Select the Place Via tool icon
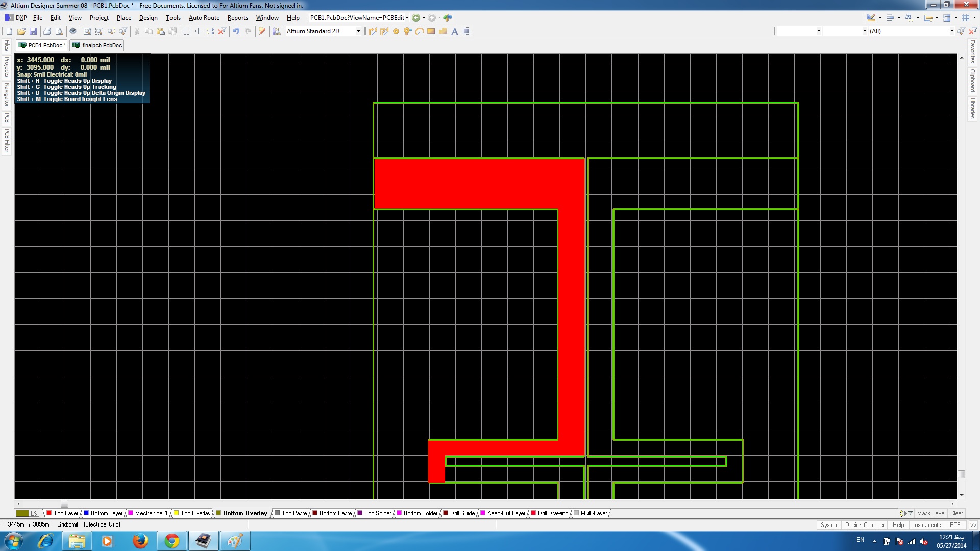Image resolution: width=980 pixels, height=551 pixels. [x=407, y=31]
